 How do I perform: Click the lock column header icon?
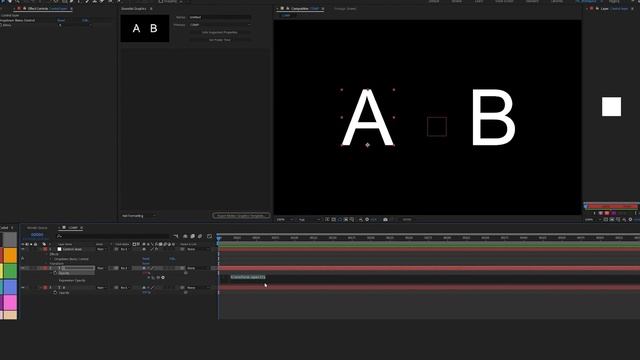pos(36,244)
